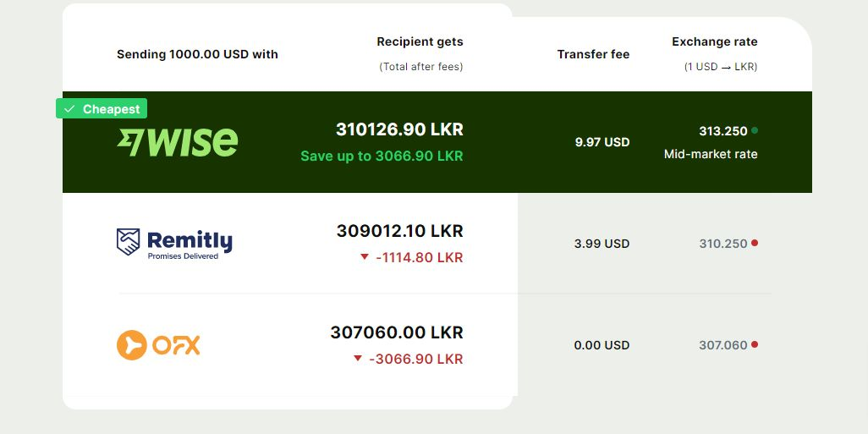The image size is (868, 434).
Task: Click Wise amount 310126.90 LKR
Action: (399, 129)
